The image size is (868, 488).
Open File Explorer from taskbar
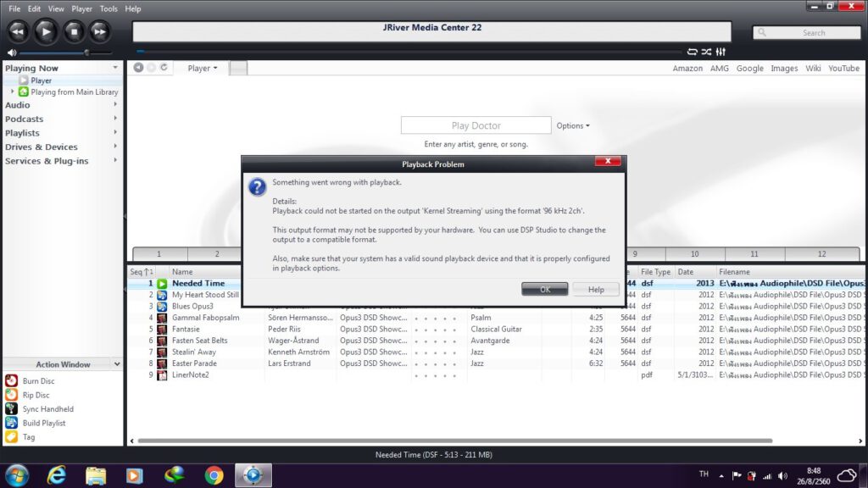(x=96, y=475)
